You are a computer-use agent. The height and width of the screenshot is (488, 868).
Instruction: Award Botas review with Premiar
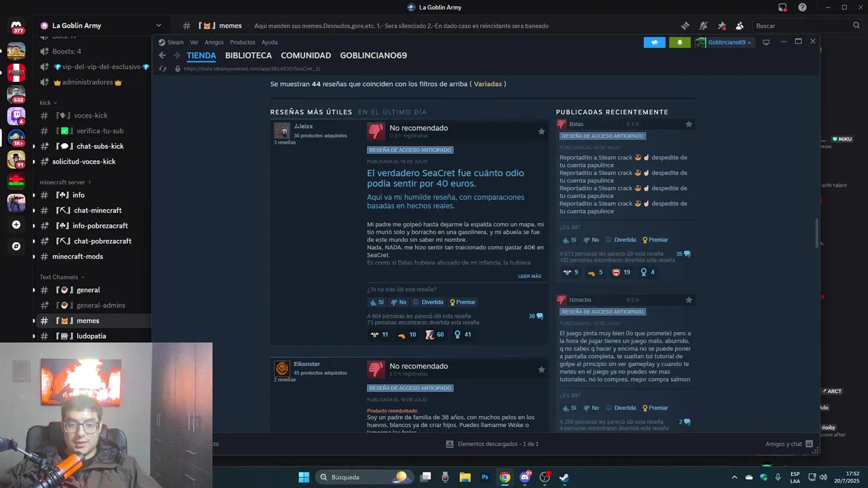pyautogui.click(x=655, y=240)
